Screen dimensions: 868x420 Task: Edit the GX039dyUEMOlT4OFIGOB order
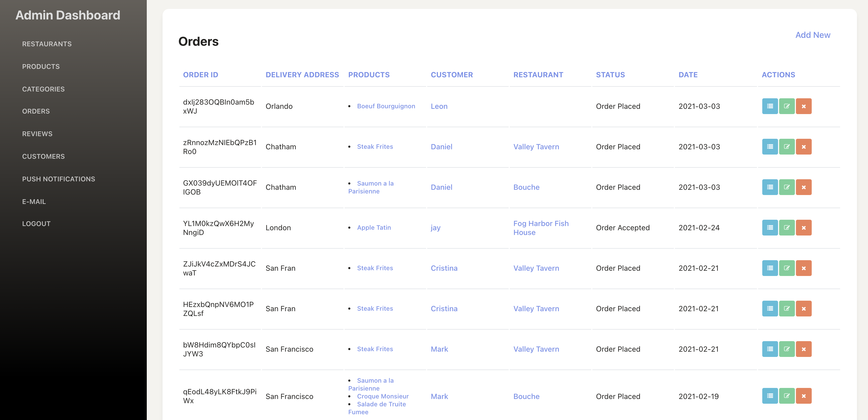click(786, 187)
